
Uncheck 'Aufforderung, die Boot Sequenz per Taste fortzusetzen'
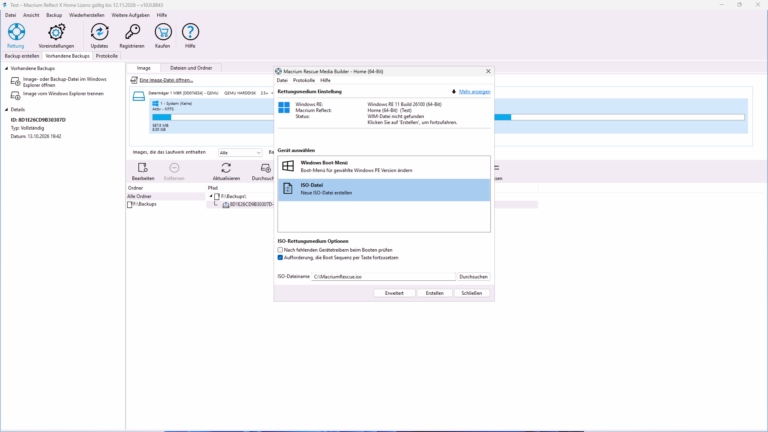tap(280, 258)
